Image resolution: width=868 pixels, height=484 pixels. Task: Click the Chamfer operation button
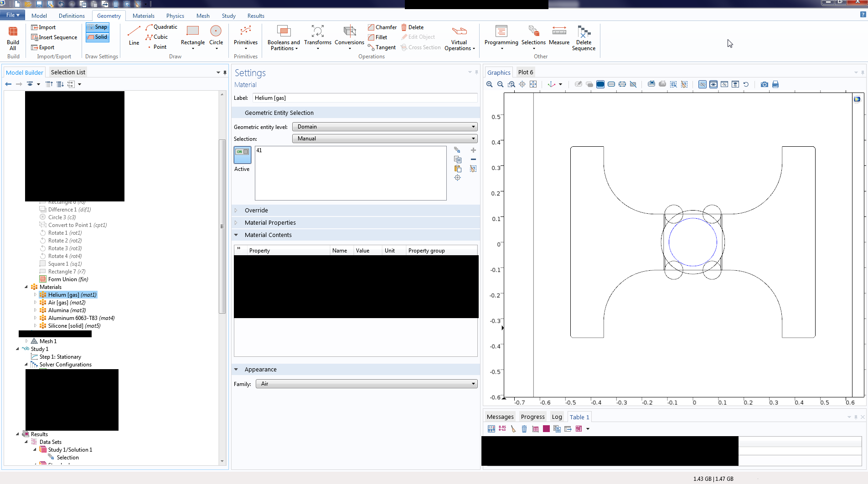click(x=382, y=27)
